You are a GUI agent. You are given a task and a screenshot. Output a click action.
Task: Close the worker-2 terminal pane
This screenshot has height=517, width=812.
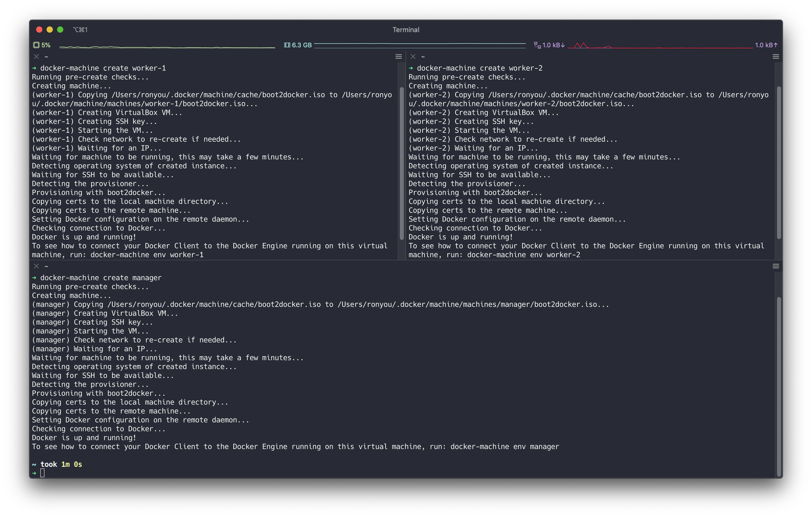click(x=413, y=57)
